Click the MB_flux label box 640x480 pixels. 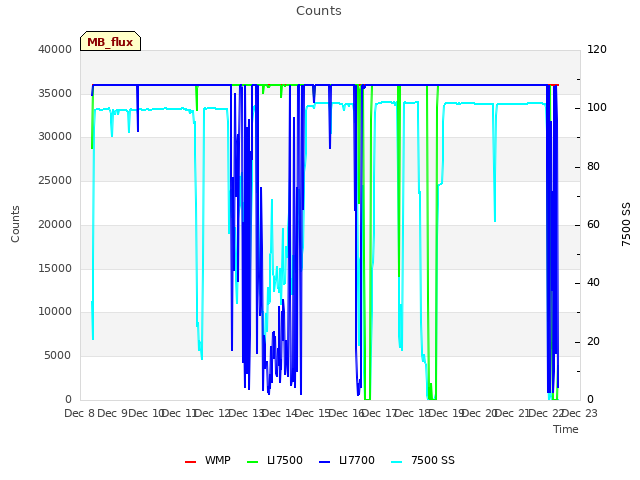pos(110,41)
